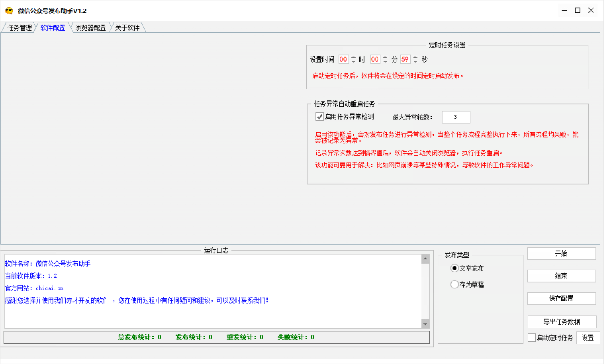604x364 pixels.
Task: Open the 关于软件 tab
Action: 127,28
